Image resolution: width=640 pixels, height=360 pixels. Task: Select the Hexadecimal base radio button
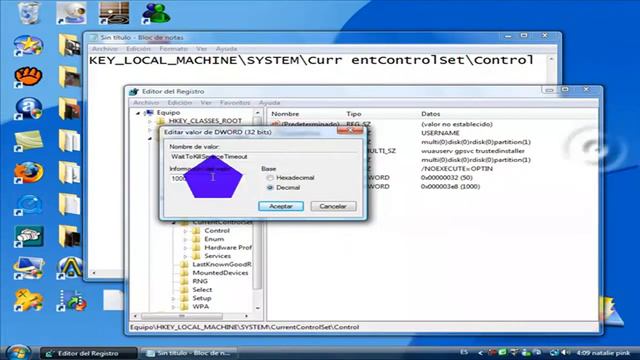[270, 178]
